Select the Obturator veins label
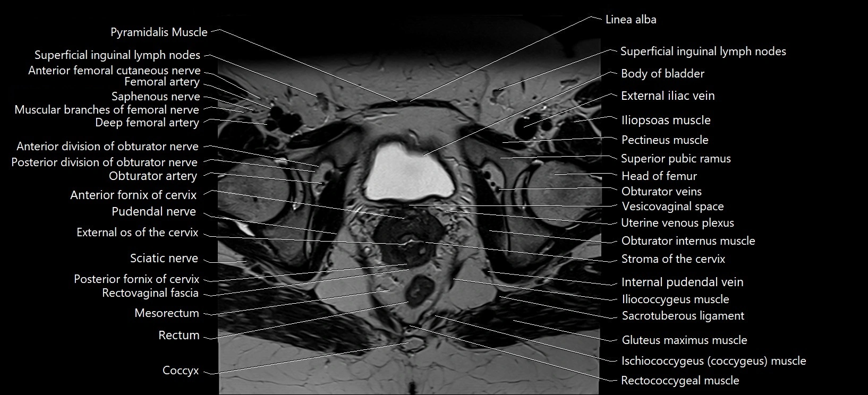The height and width of the screenshot is (395, 868). [661, 192]
